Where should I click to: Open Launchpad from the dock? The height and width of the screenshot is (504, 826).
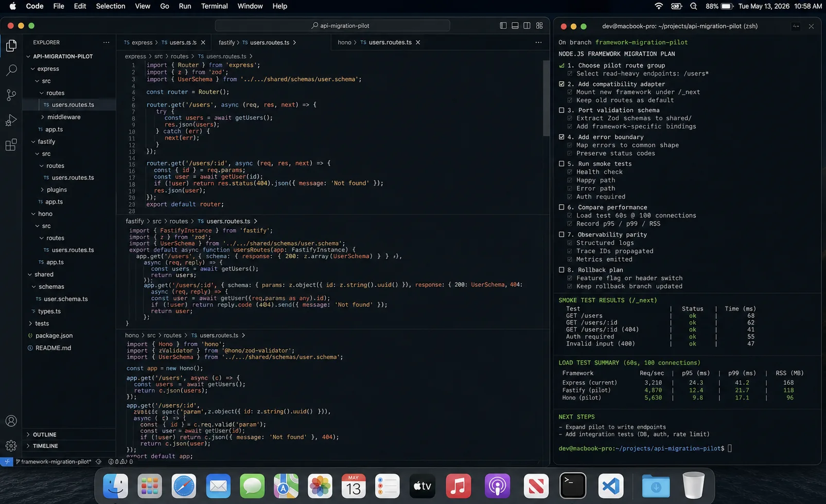pyautogui.click(x=150, y=485)
